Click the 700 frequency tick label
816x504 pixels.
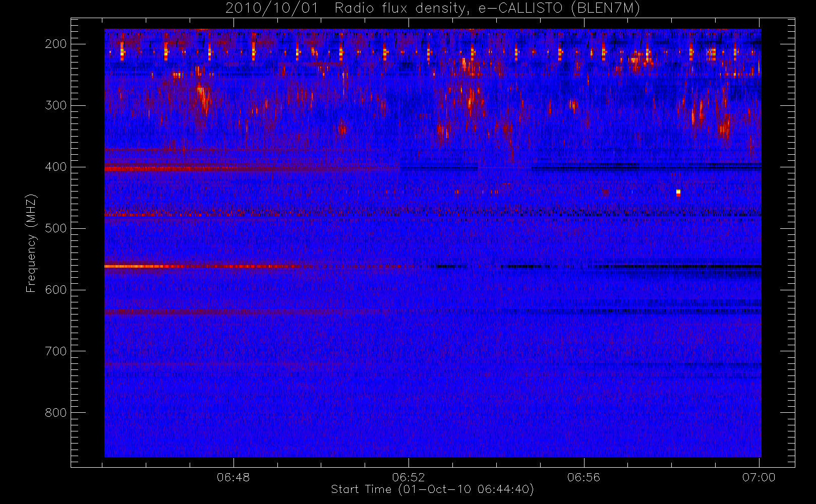pyautogui.click(x=56, y=351)
